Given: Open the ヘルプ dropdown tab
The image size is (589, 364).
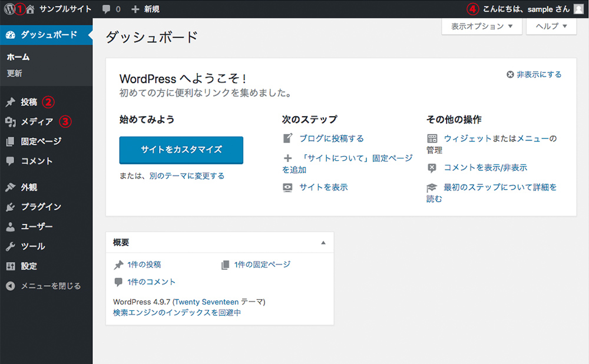Looking at the screenshot, I should pos(551,27).
